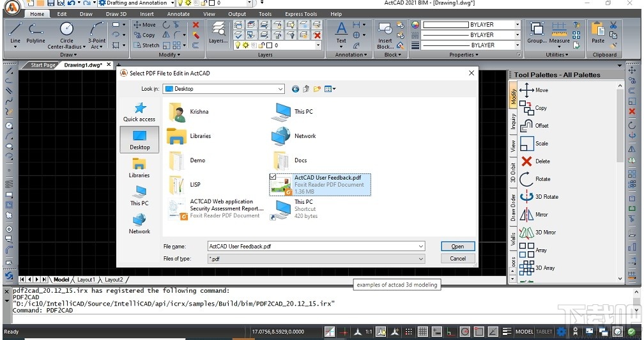Viewport: 644px width, 340px height.
Task: Click the Insert Block icon
Action: point(385,35)
